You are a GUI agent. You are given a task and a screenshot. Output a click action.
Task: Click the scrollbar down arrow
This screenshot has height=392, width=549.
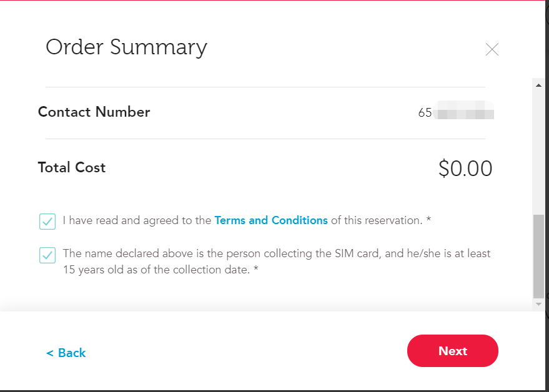(x=538, y=304)
